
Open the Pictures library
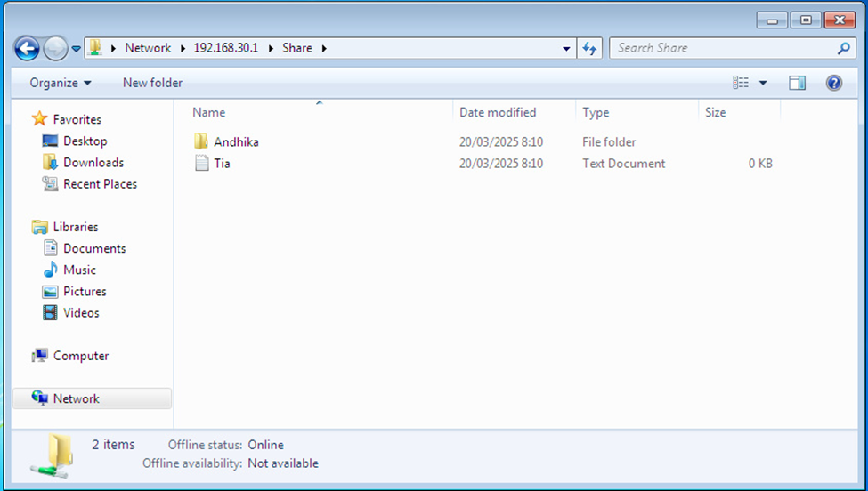85,292
